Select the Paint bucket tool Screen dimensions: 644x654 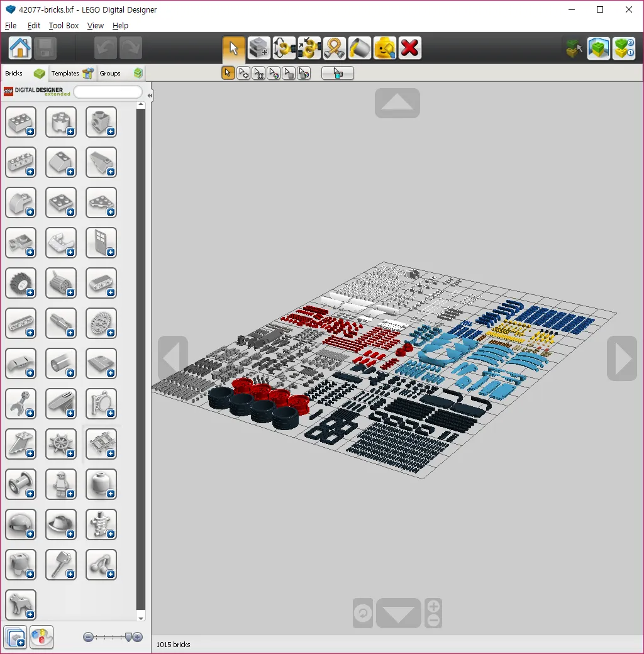point(360,48)
